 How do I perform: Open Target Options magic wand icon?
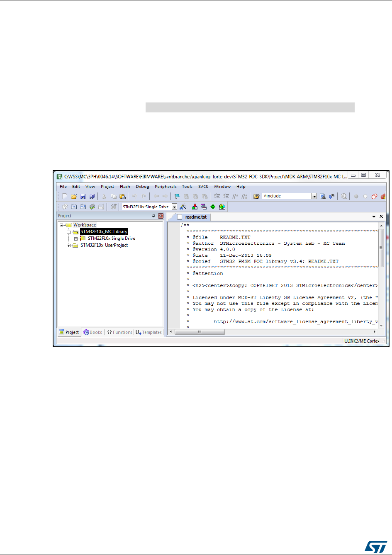click(x=183, y=207)
